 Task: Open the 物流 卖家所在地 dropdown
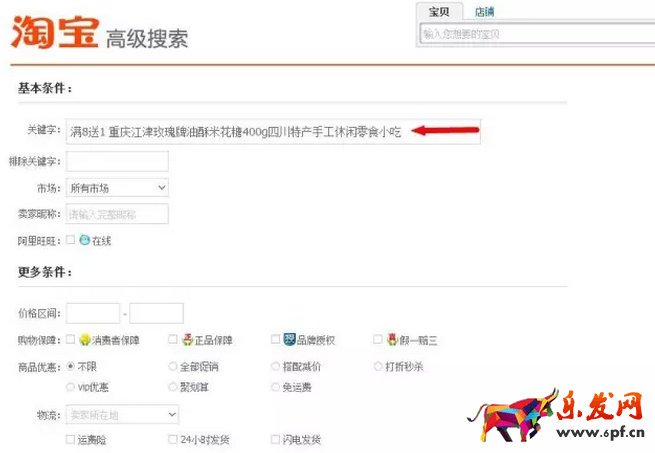[122, 415]
